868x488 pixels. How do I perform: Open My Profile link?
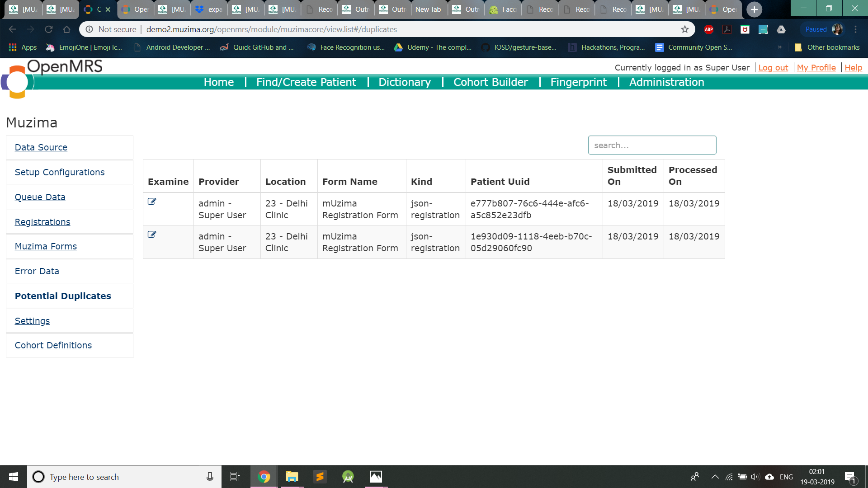pyautogui.click(x=816, y=68)
